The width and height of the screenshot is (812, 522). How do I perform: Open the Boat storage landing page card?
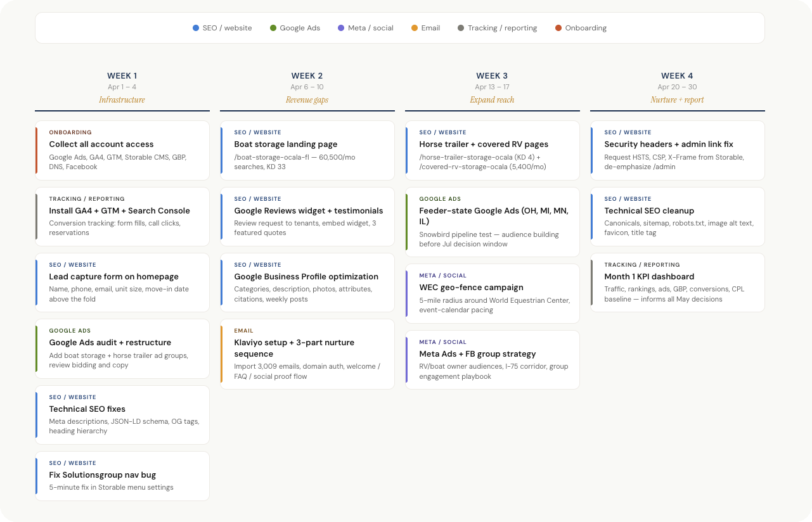tap(307, 150)
